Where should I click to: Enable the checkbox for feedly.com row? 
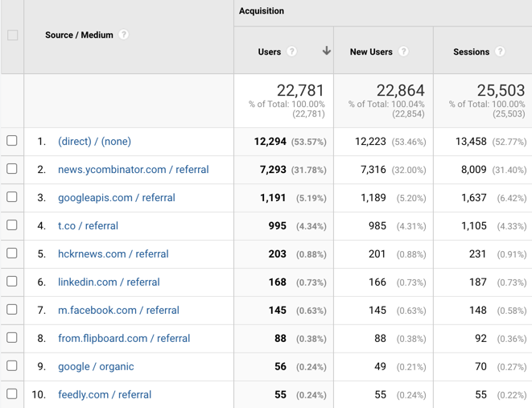click(12, 394)
